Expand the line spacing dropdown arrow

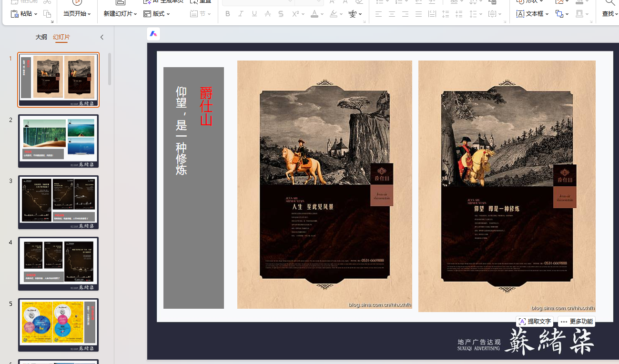480,14
